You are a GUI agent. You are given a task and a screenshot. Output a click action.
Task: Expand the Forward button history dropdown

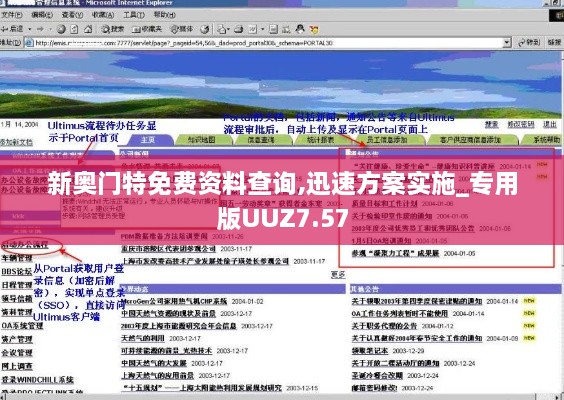(50, 29)
